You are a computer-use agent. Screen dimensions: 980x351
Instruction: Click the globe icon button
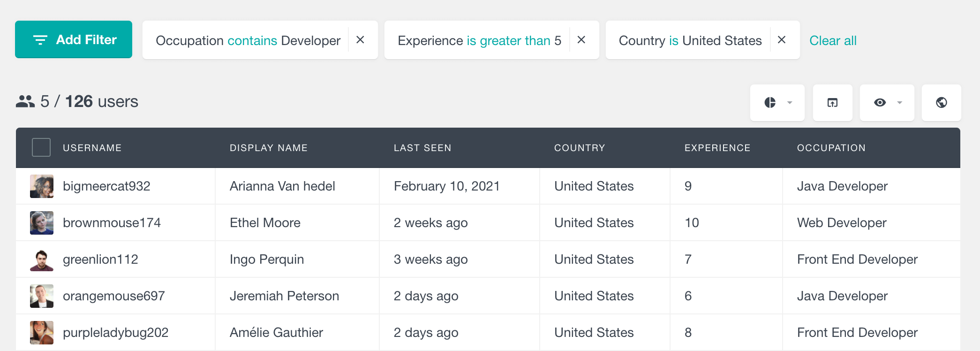[941, 103]
